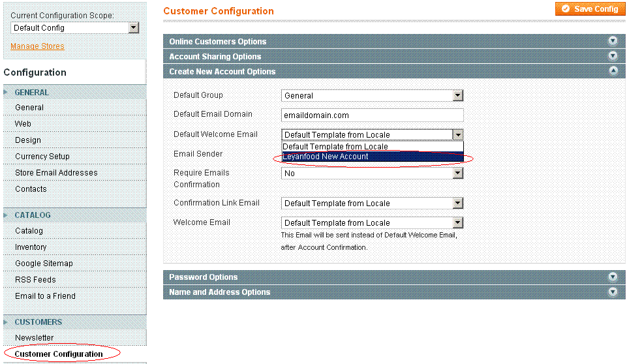
Task: Open Google Sitemap settings
Action: click(x=44, y=263)
